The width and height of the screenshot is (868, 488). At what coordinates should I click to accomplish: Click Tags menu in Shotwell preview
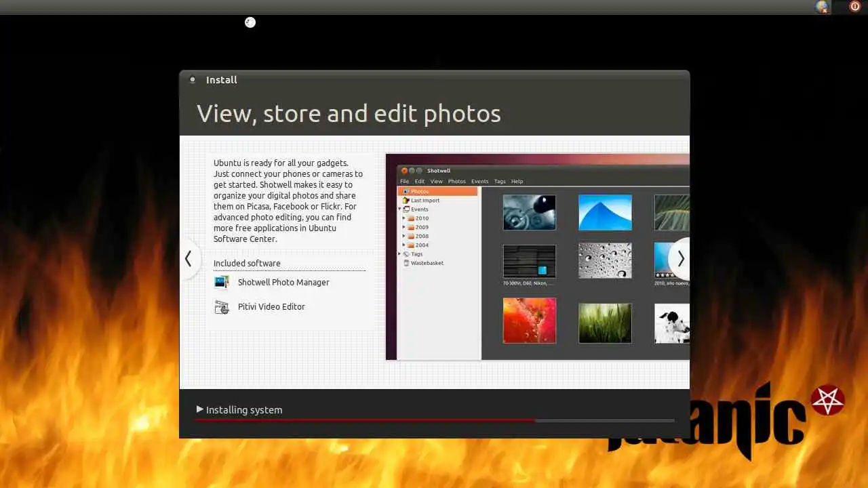500,181
